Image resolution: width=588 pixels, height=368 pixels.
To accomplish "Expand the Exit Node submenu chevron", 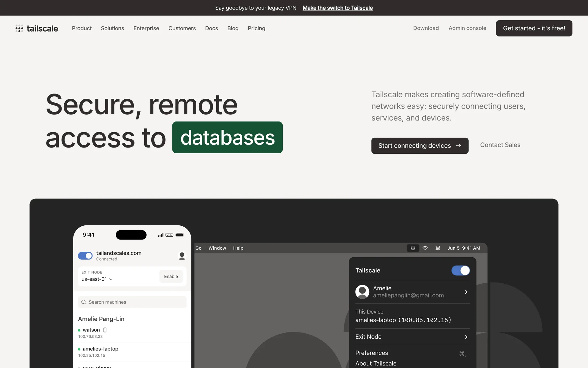I will 466,337.
